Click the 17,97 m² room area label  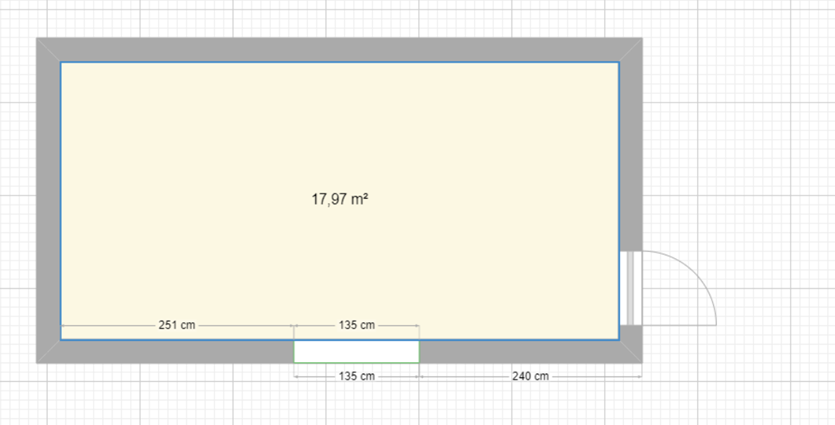pos(340,200)
